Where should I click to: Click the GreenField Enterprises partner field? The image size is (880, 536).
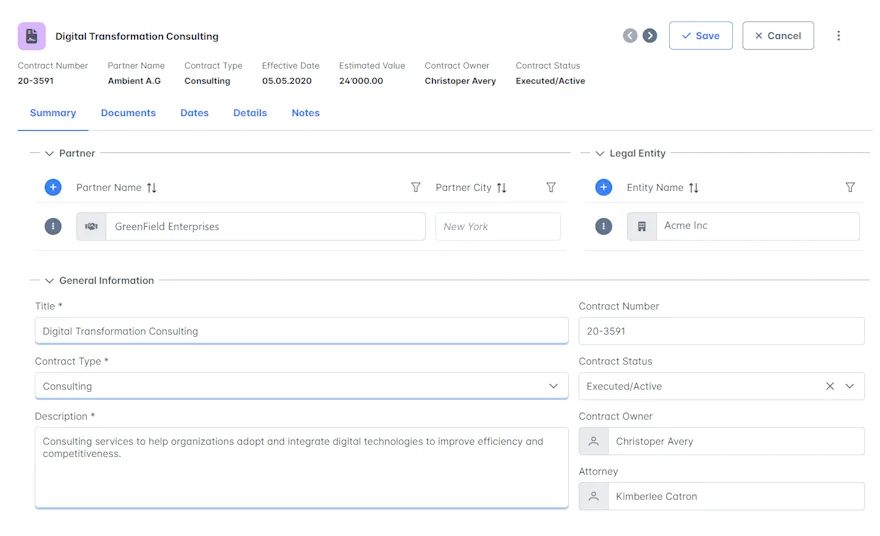265,227
